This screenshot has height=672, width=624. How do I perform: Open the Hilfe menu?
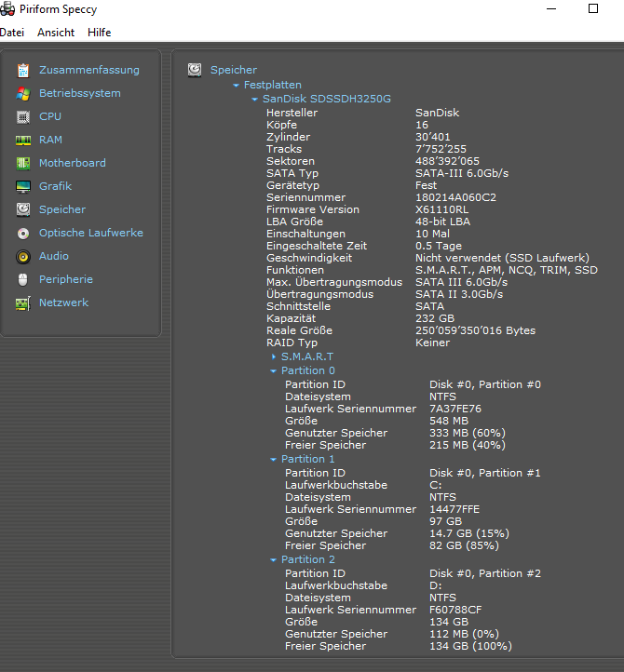99,33
